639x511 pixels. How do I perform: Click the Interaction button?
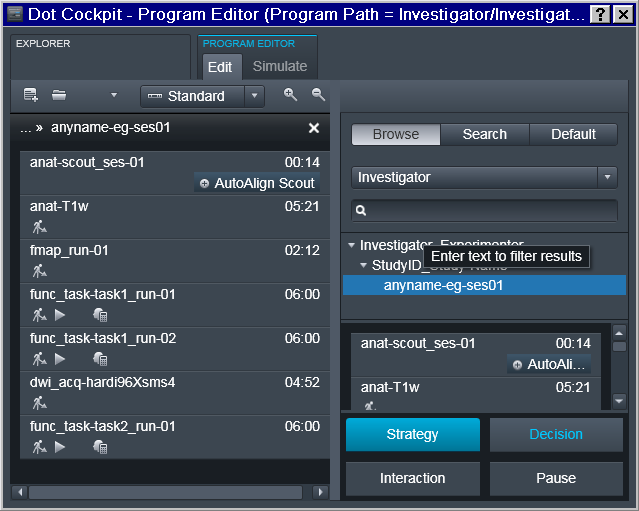[x=413, y=478]
